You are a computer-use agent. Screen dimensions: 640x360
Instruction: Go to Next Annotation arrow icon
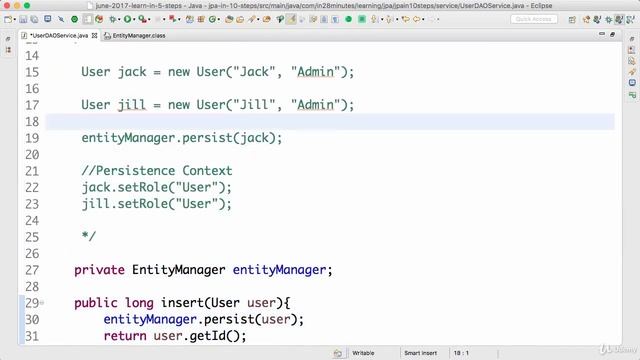point(373,19)
